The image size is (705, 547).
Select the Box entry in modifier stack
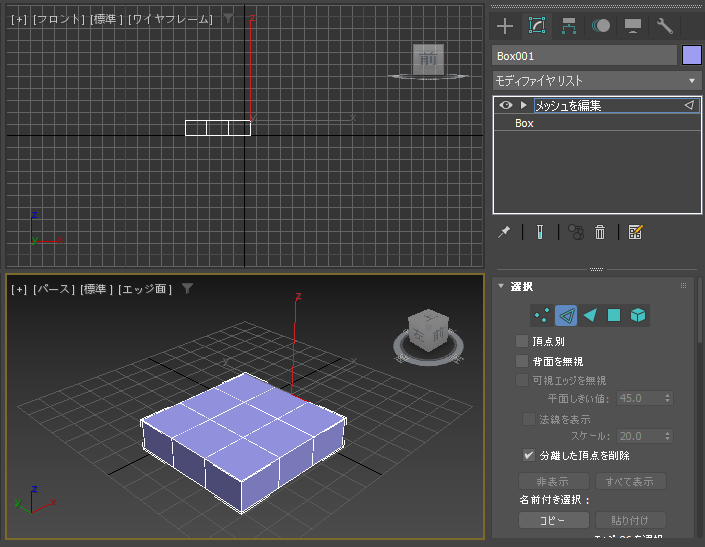(597, 123)
